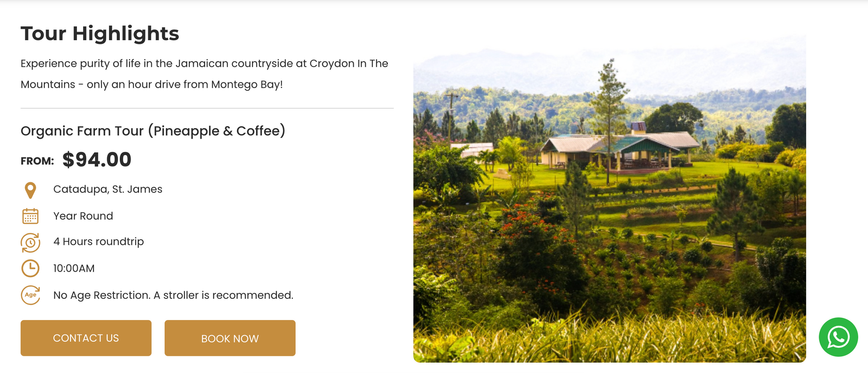Screen dimensions: 868x373
Task: Click the Catadupa, St. James location text
Action: (108, 189)
